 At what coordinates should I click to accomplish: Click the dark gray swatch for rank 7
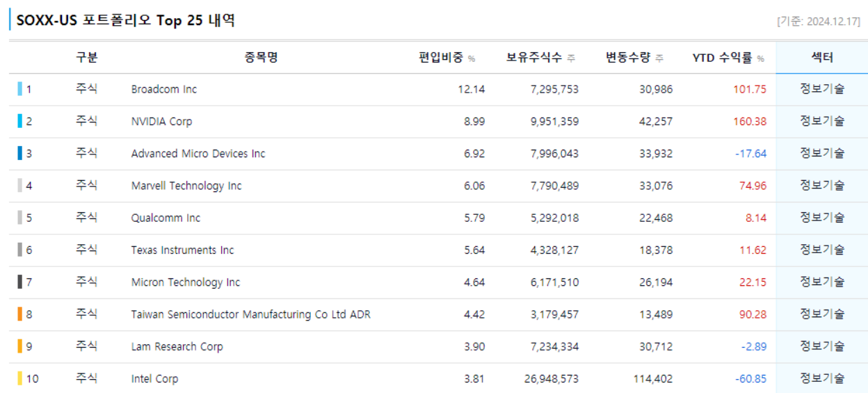click(20, 282)
